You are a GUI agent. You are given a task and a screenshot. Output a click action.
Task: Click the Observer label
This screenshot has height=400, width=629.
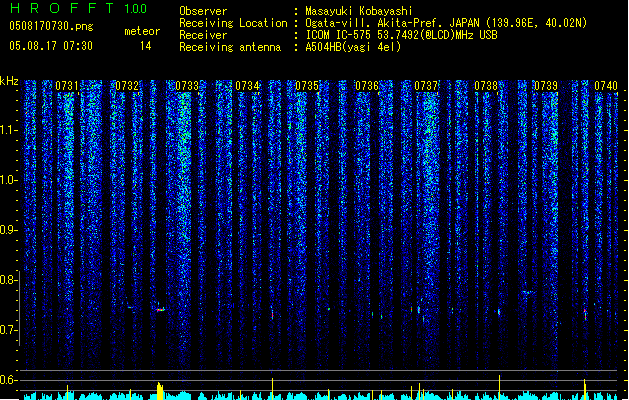203,11
